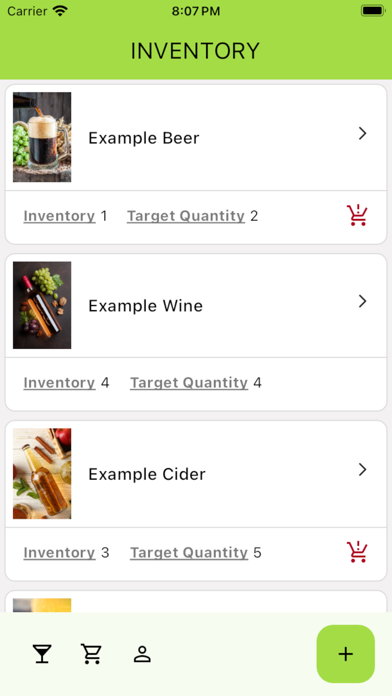The height and width of the screenshot is (696, 392).
Task: Select the Example Wine item name
Action: [146, 306]
